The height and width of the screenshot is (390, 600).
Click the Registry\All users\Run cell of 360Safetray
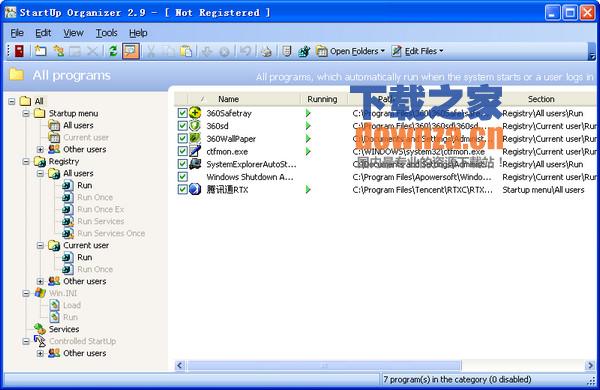pyautogui.click(x=543, y=113)
